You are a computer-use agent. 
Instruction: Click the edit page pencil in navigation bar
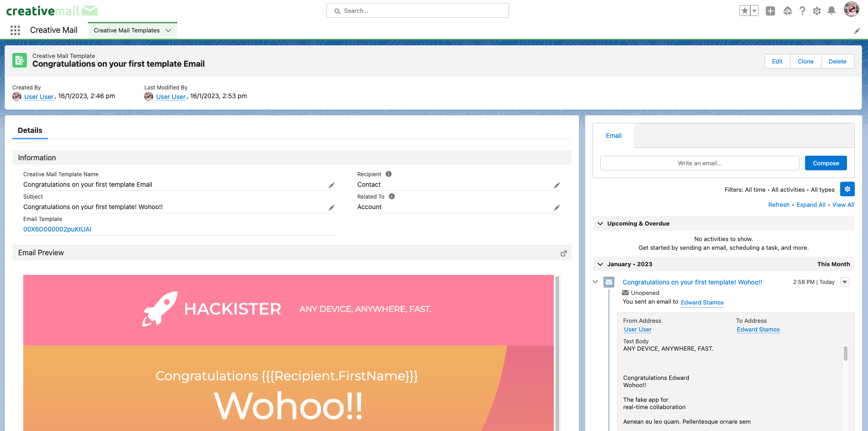pyautogui.click(x=857, y=31)
